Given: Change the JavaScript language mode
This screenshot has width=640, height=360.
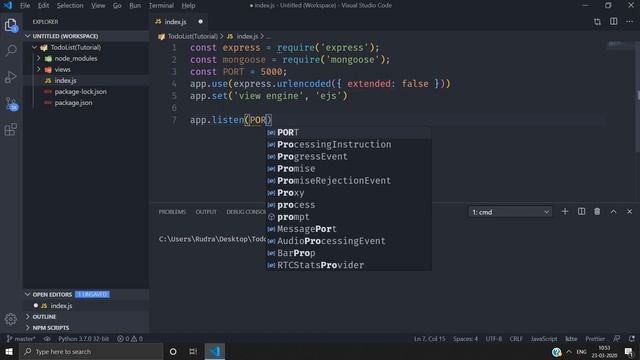Looking at the screenshot, I should pyautogui.click(x=544, y=339).
